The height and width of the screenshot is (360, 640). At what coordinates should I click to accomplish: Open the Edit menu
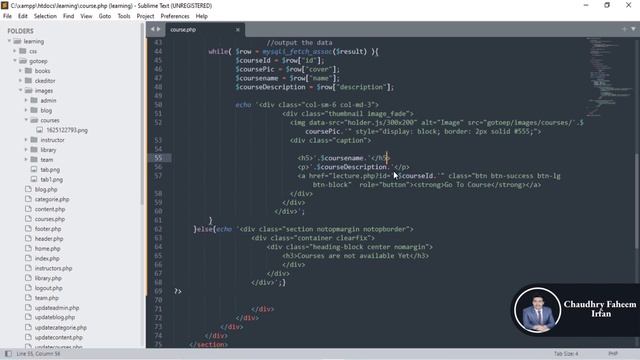pyautogui.click(x=23, y=16)
